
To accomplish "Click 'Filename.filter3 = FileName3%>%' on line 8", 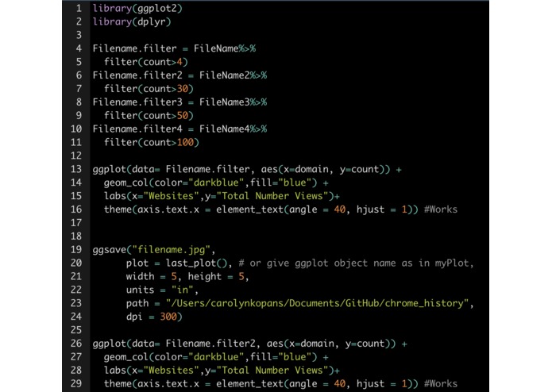I will [x=179, y=102].
